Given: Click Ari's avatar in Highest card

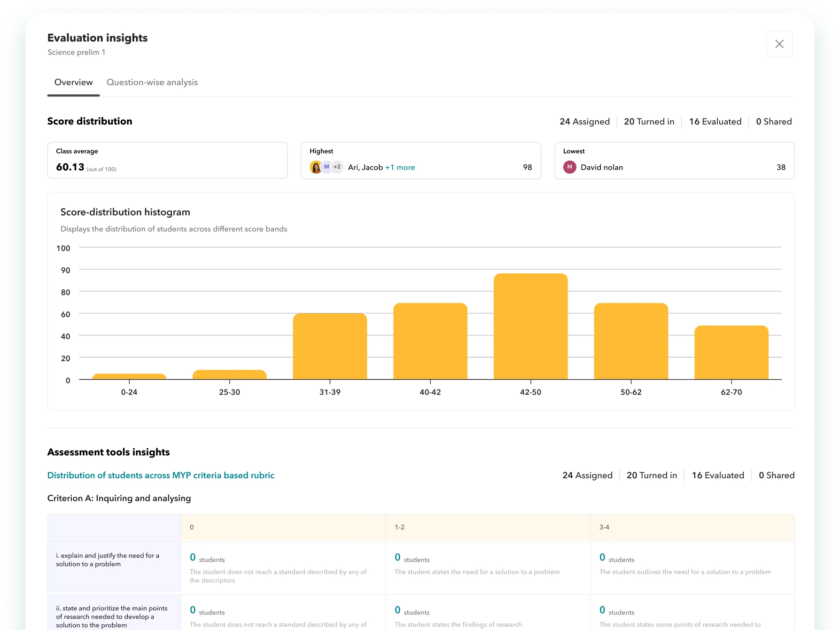Looking at the screenshot, I should (316, 167).
